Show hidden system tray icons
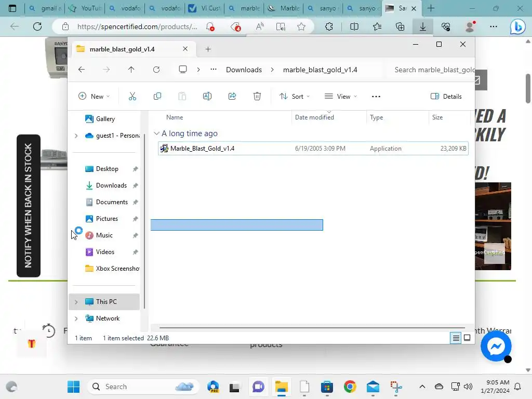532x399 pixels. (422, 387)
